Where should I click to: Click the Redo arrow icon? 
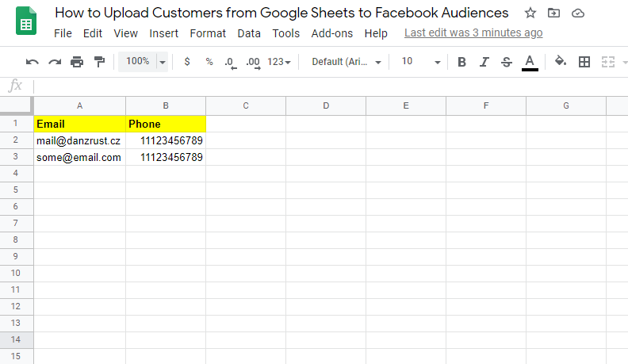(x=55, y=62)
